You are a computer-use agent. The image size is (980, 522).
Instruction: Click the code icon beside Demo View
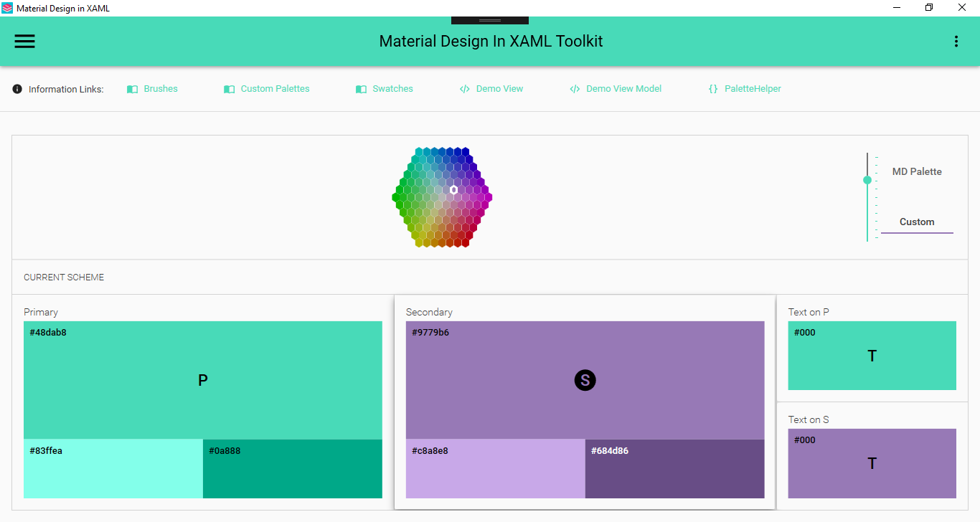[464, 88]
